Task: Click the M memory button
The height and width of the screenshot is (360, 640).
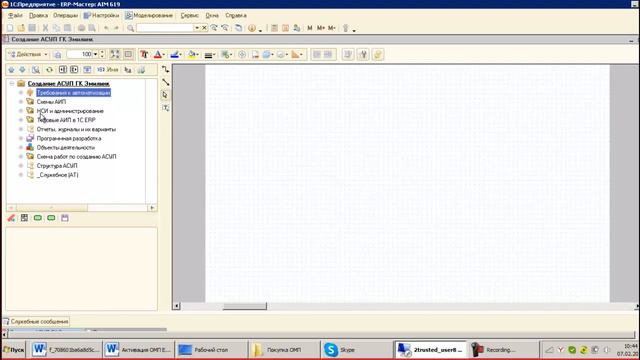Action: (309, 28)
